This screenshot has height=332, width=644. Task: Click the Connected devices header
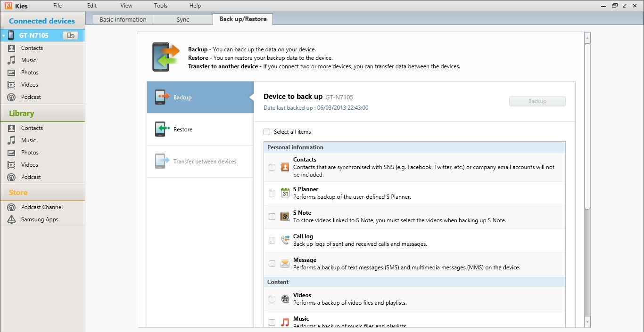click(42, 21)
